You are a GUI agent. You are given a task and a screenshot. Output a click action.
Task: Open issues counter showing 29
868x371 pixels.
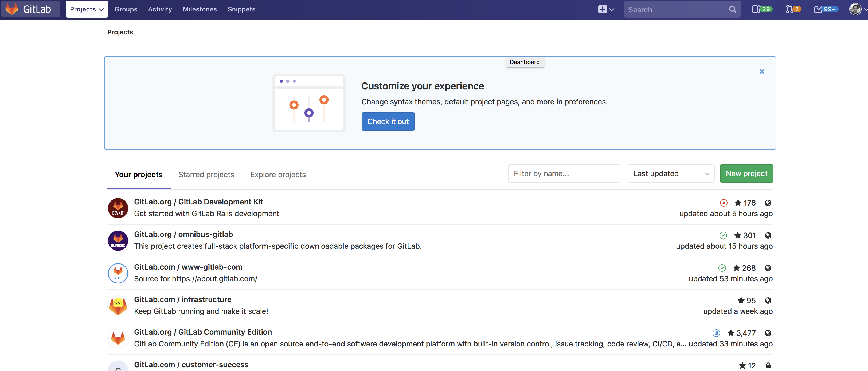click(762, 9)
